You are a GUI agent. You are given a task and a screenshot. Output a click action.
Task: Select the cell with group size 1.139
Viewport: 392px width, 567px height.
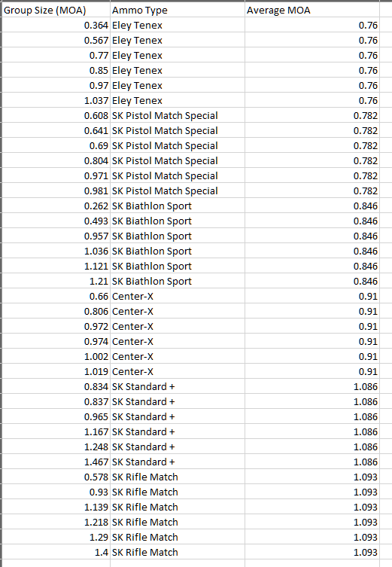coord(56,508)
